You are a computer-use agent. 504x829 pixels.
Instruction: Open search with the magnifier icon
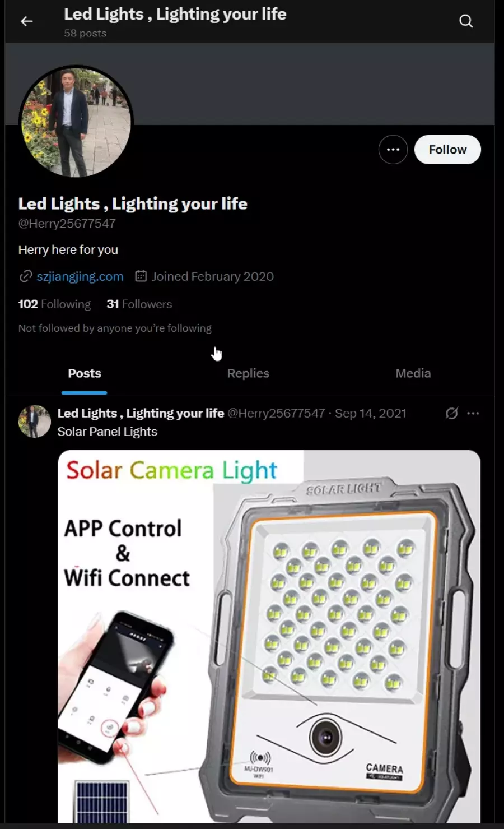[x=466, y=21]
